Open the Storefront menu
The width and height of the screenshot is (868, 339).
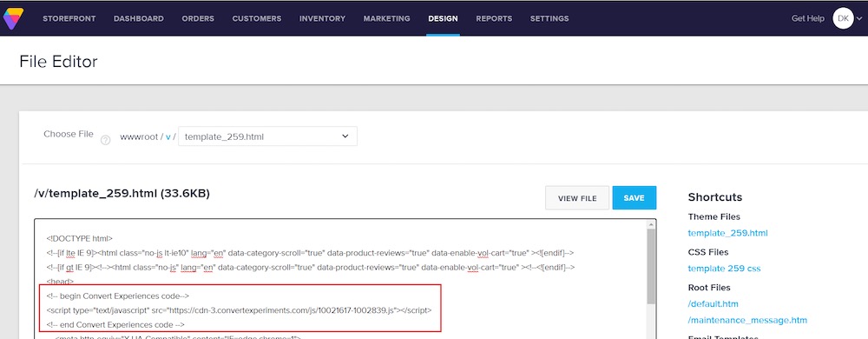coord(69,19)
